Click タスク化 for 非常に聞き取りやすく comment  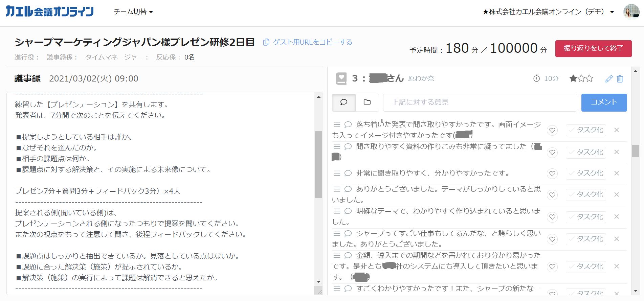(x=586, y=173)
